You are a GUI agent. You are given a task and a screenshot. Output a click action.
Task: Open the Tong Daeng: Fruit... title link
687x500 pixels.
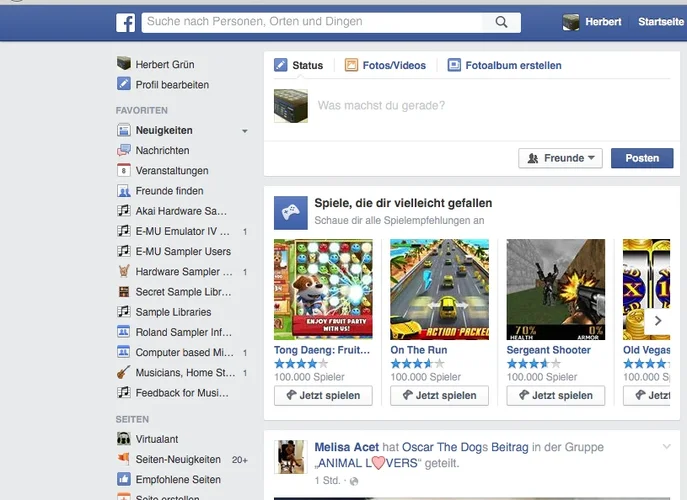[x=322, y=350]
